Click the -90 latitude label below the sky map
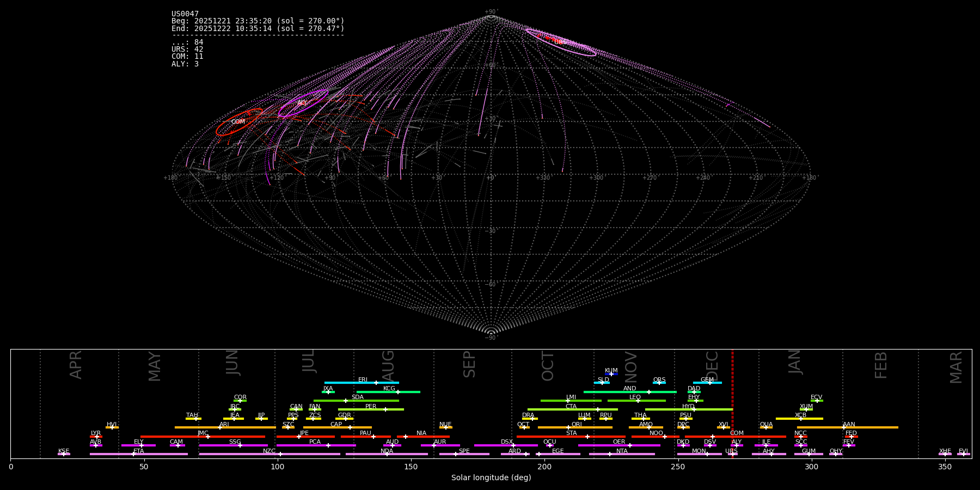This screenshot has height=490, width=980. point(491,338)
